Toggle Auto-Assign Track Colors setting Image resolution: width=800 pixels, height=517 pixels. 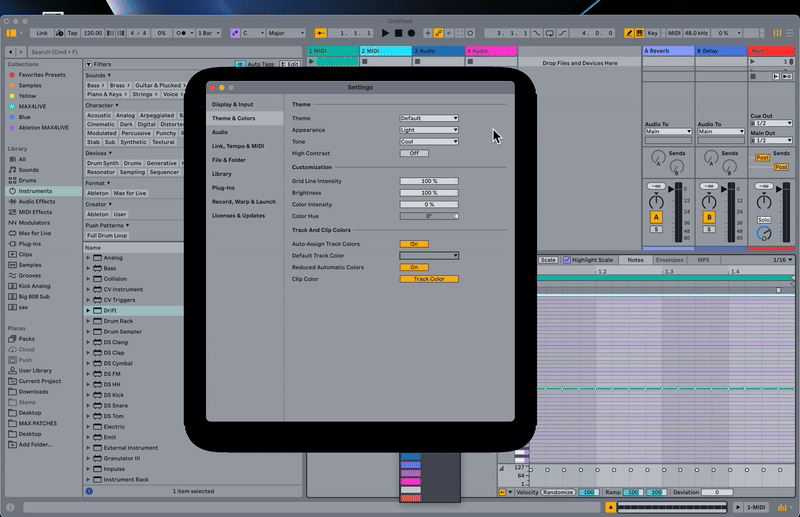[x=414, y=244]
